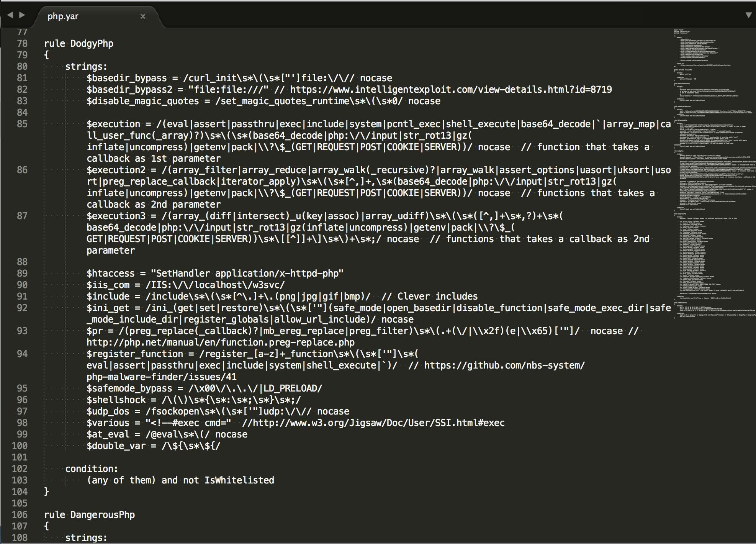
Task: Click line number 103 in gutter
Action: 20,480
